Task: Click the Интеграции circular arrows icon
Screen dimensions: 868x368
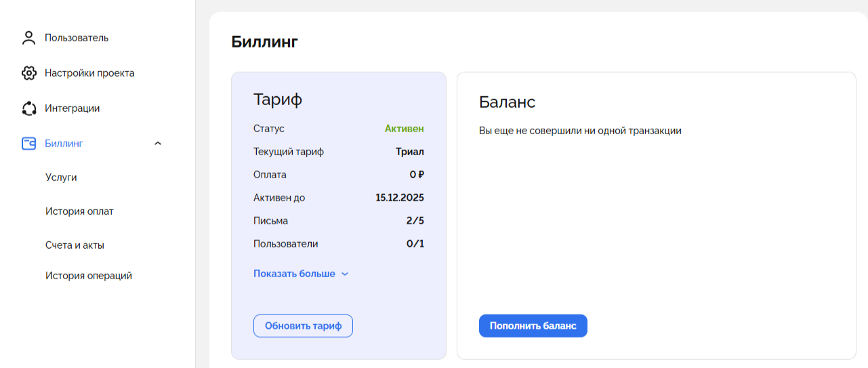Action: pyautogui.click(x=28, y=108)
